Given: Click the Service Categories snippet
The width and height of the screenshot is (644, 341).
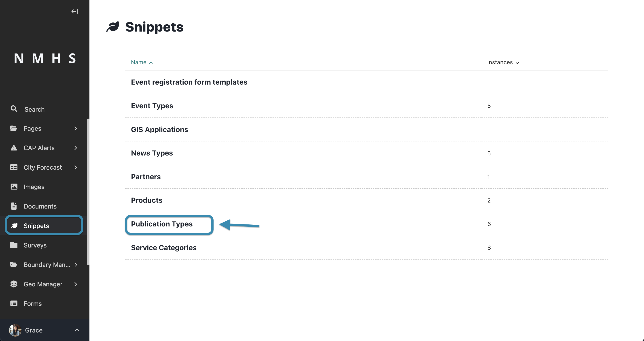Looking at the screenshot, I should (164, 248).
